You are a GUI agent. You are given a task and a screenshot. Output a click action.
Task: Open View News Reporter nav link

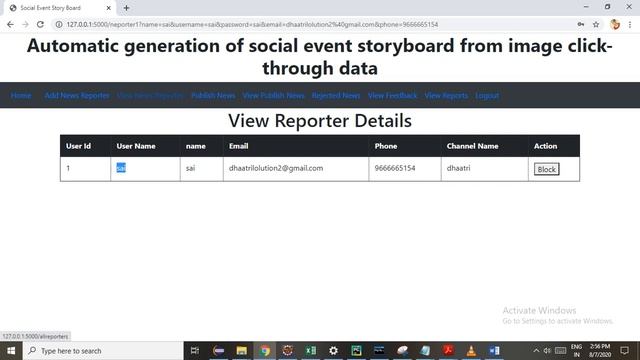150,96
